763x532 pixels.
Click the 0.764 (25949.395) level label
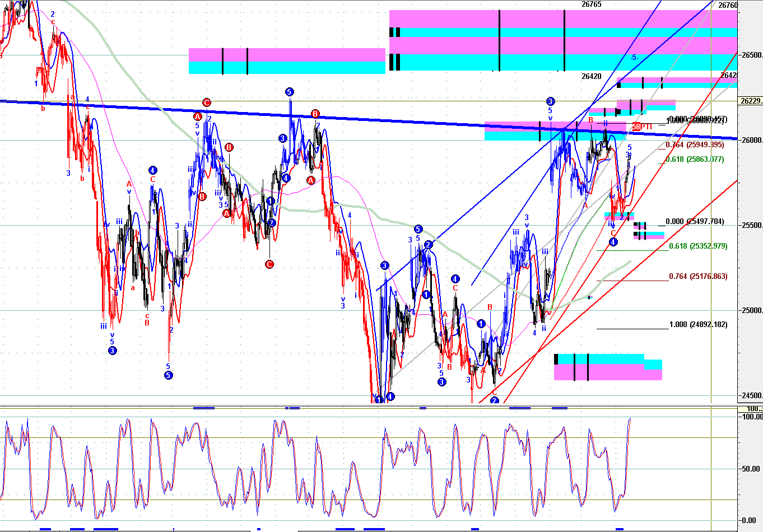(x=695, y=145)
